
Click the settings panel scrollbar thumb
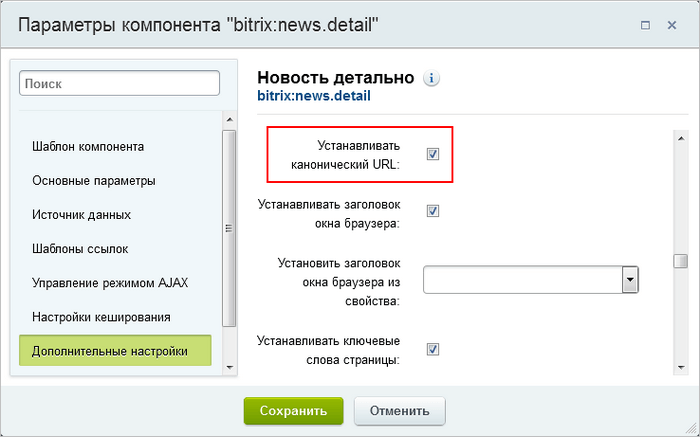(x=680, y=261)
